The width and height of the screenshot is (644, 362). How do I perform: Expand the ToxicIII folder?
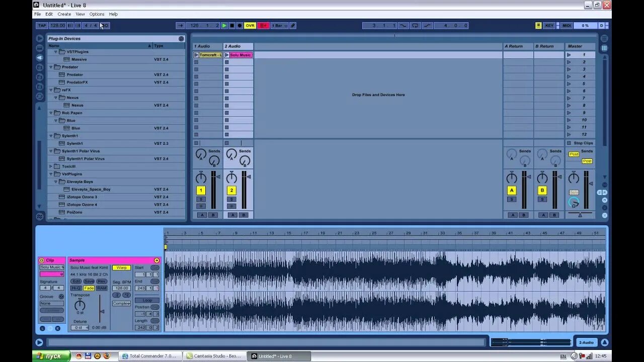tap(51, 166)
